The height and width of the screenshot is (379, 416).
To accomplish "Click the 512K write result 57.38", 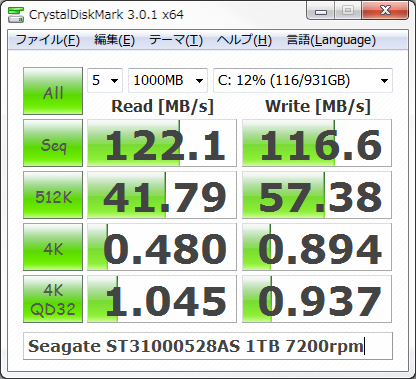I will click(317, 195).
